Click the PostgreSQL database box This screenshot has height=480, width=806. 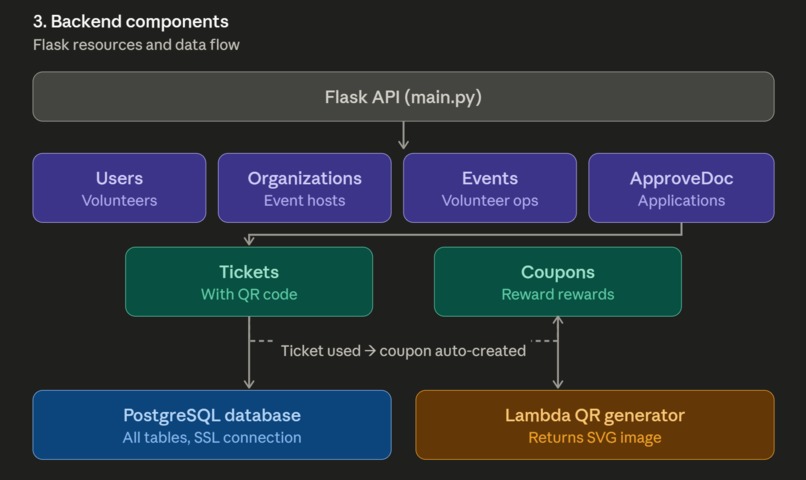coord(212,425)
